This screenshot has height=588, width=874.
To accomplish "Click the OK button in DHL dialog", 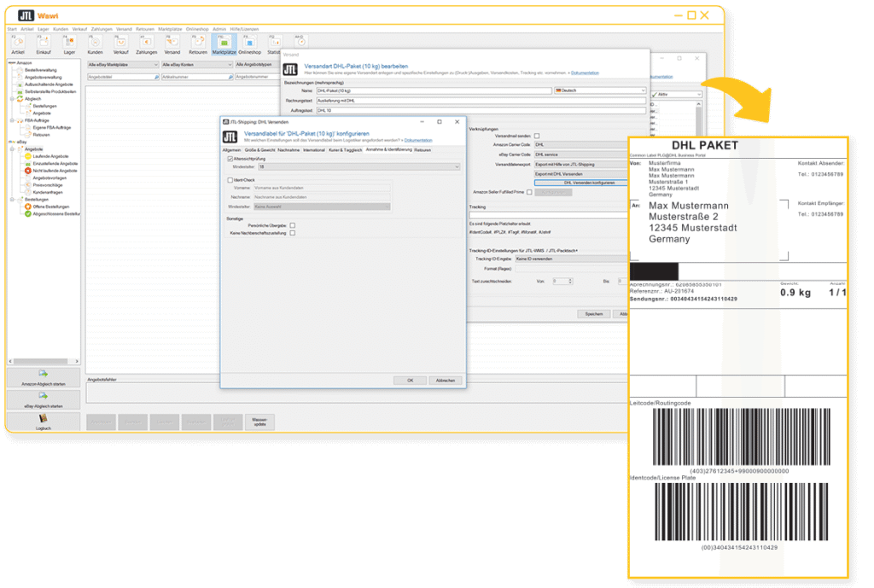I will pyautogui.click(x=409, y=380).
